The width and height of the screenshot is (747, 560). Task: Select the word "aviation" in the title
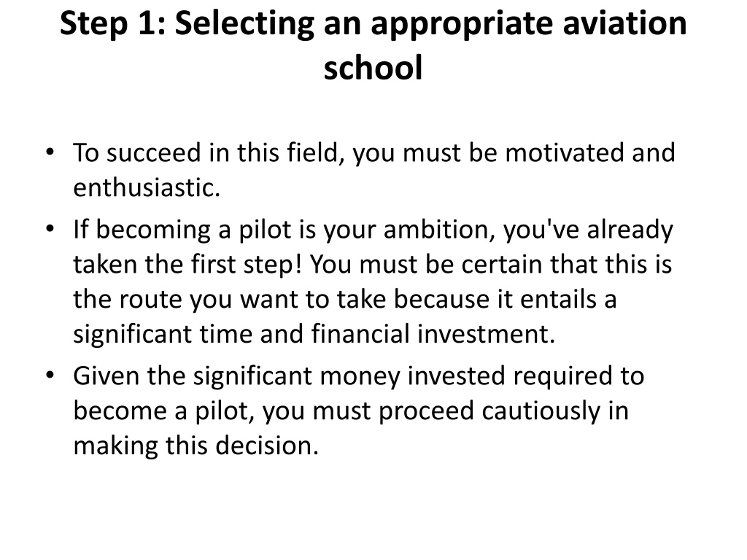[x=625, y=23]
